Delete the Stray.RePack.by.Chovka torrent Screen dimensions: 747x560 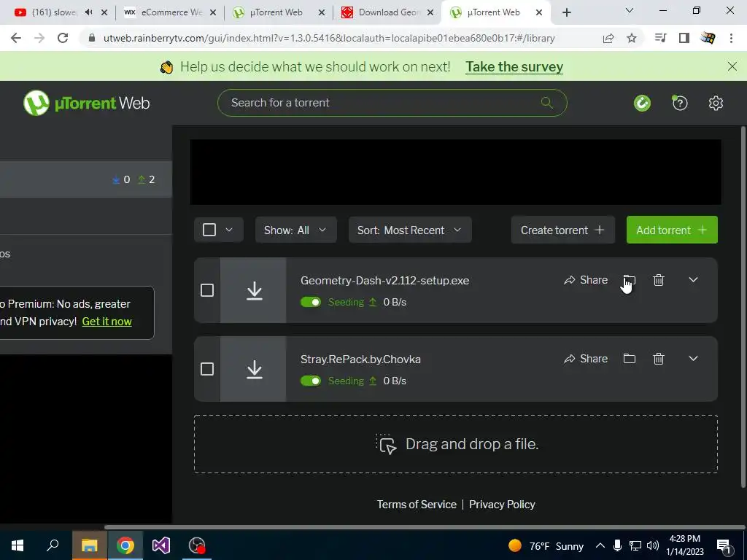659,359
